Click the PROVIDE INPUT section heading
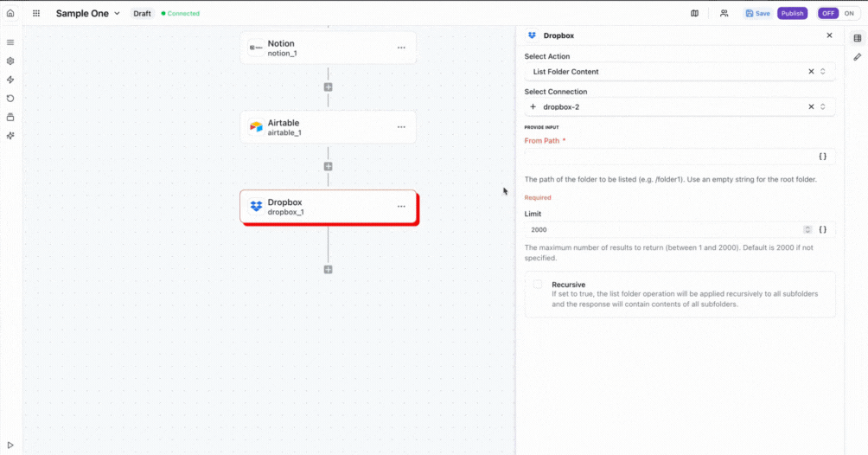The width and height of the screenshot is (868, 455). click(541, 127)
